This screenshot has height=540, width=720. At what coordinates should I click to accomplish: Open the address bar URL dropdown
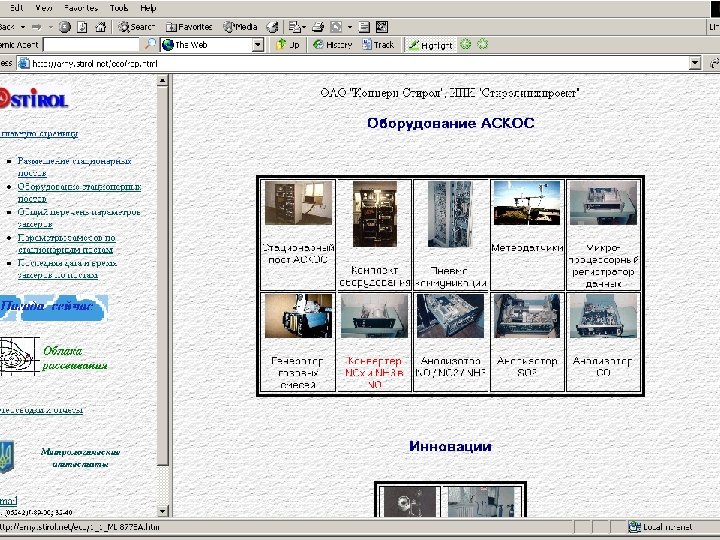pyautogui.click(x=695, y=63)
